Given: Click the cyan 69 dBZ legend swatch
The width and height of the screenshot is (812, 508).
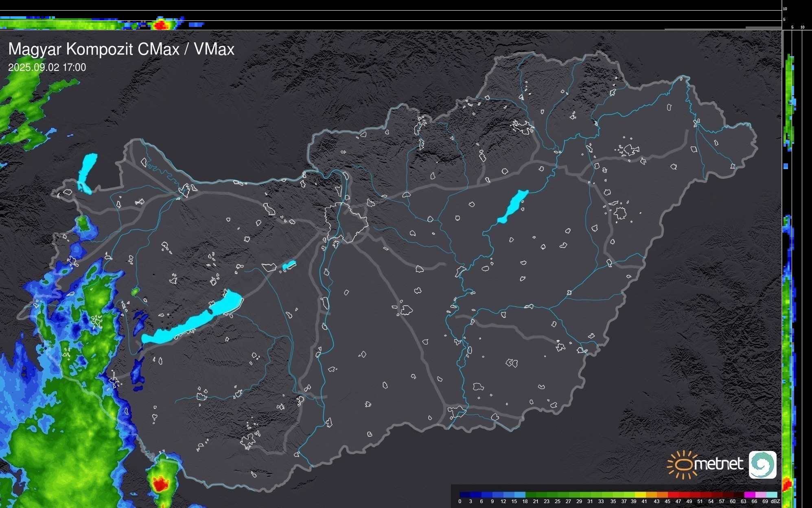Looking at the screenshot, I should [x=771, y=495].
